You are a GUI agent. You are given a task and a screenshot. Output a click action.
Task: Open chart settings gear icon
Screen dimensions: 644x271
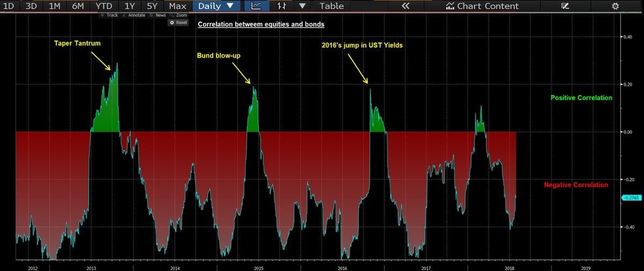point(615,6)
